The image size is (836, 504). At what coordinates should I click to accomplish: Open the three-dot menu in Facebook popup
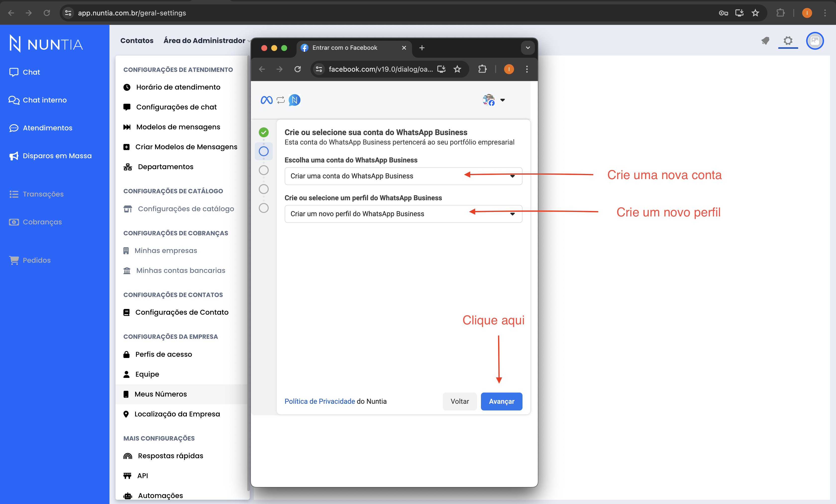coord(527,69)
